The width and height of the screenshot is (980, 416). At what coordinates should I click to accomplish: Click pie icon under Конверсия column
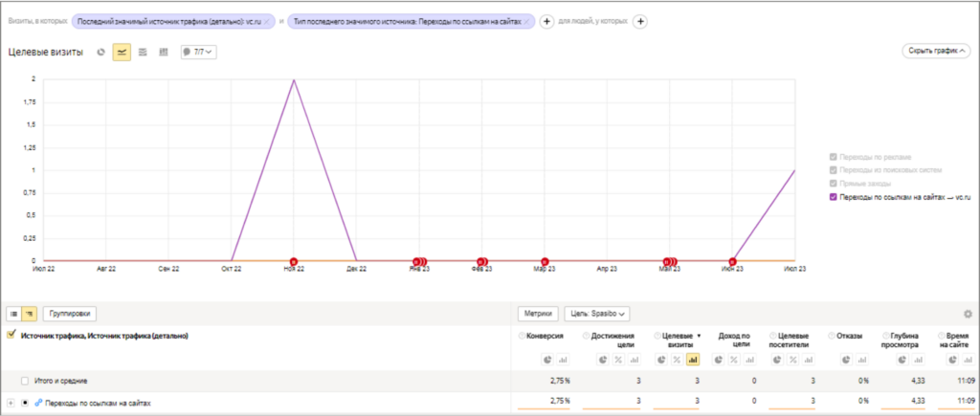tap(544, 360)
